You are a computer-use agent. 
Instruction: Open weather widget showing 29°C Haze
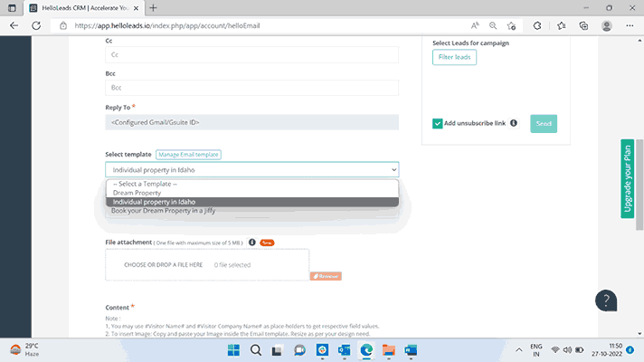24,349
